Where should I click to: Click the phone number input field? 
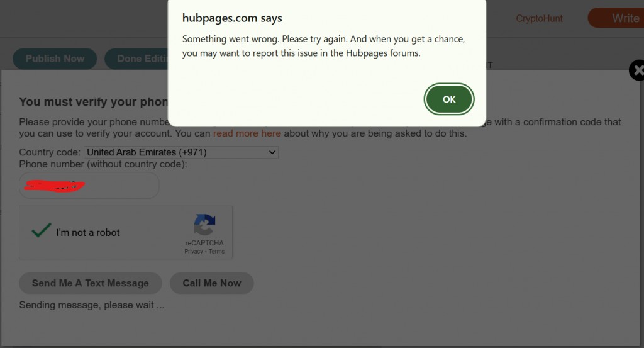[x=89, y=185]
